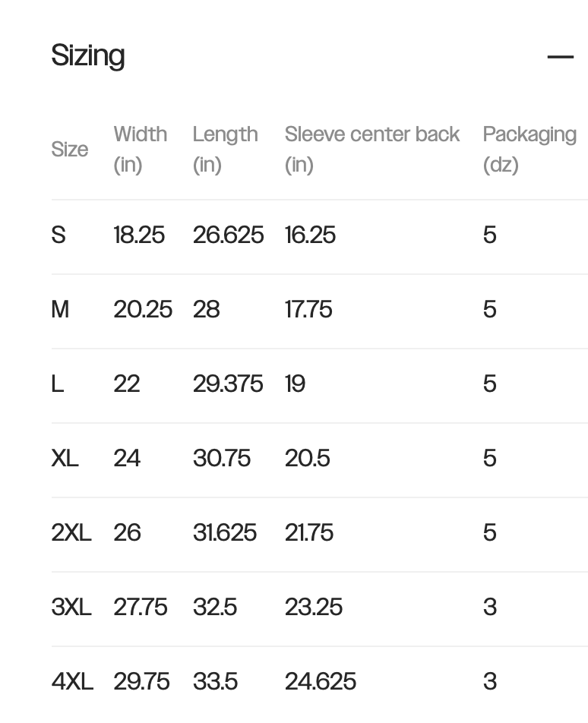Click the Sleeve center back column header
588x723 pixels.
(x=371, y=149)
